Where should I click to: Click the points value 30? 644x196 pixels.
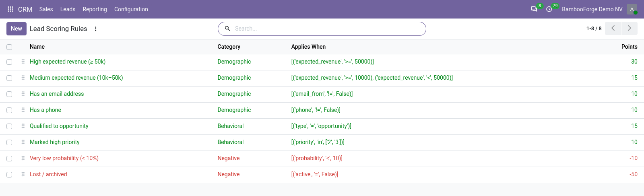634,62
